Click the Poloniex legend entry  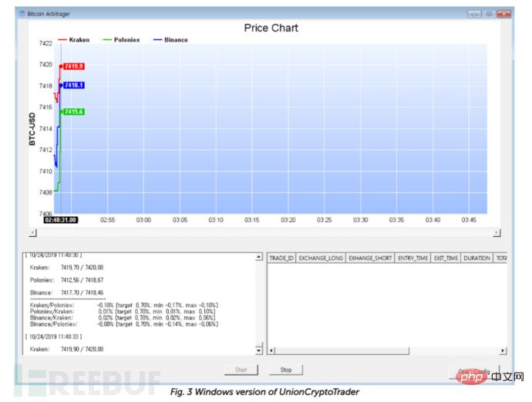click(x=121, y=39)
